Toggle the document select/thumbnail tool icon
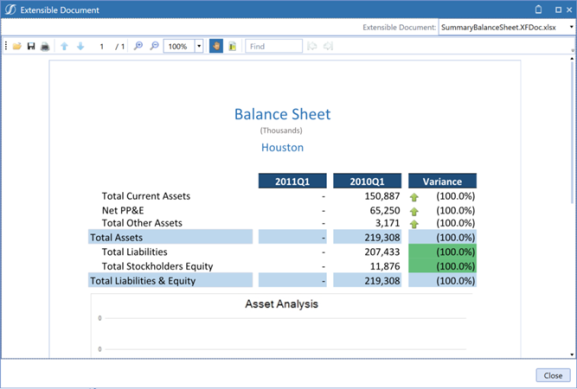577x389 pixels. tap(232, 46)
